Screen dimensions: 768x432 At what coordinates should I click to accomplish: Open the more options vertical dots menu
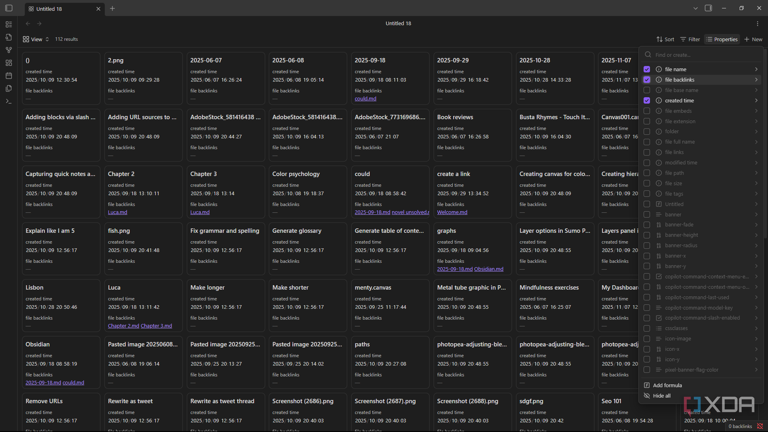[x=757, y=24]
